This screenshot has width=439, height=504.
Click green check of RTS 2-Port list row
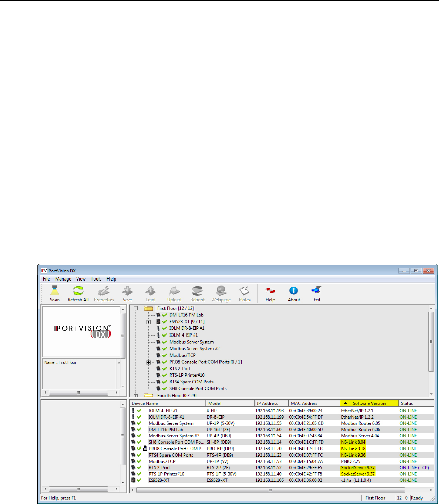[139, 468]
